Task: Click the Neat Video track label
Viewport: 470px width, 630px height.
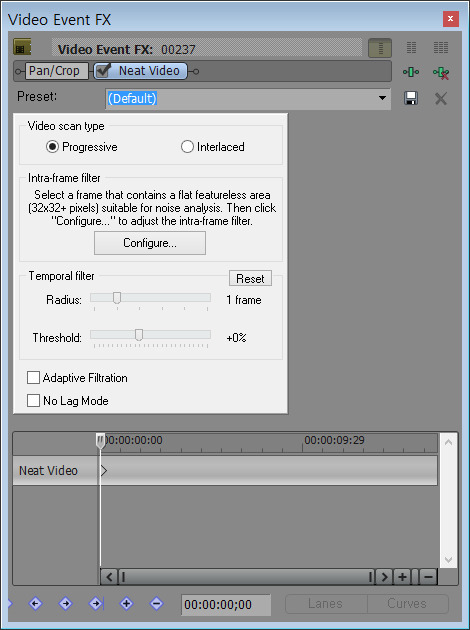Action: [x=48, y=470]
